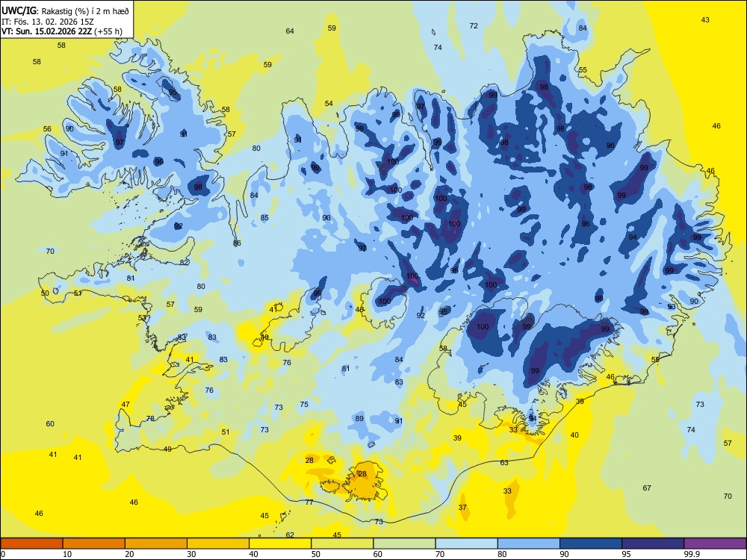Click the humidity value 54
The image size is (747, 560).
pos(329,103)
